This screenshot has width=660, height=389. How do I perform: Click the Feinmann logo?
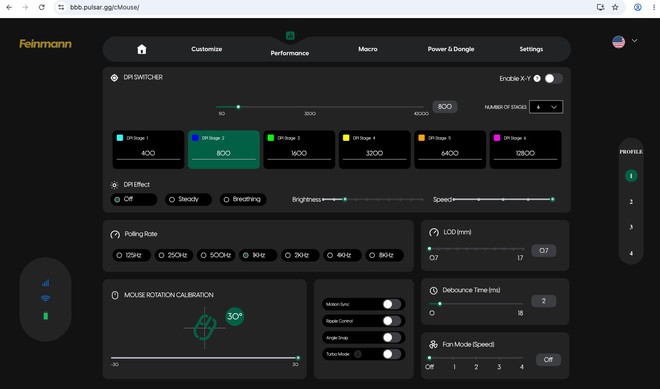45,44
